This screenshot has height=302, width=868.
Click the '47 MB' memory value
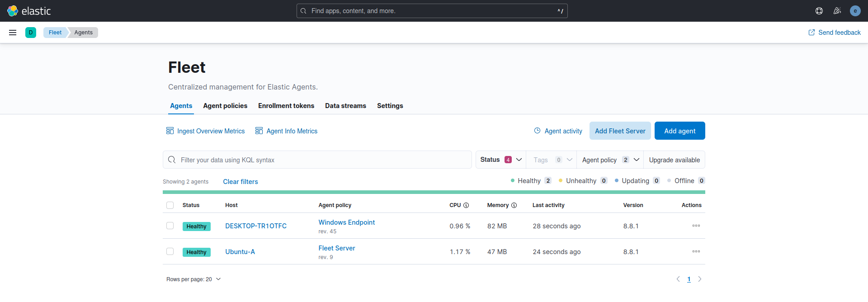point(497,251)
